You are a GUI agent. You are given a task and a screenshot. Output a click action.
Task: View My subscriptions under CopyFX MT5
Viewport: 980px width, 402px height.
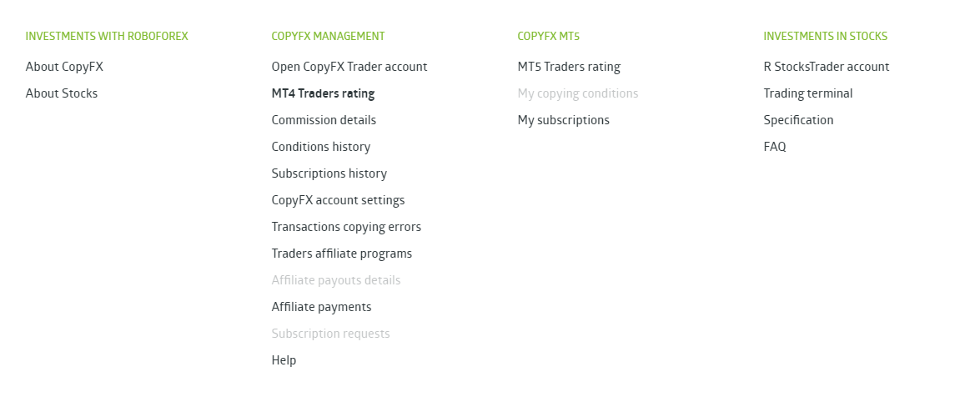pos(563,120)
